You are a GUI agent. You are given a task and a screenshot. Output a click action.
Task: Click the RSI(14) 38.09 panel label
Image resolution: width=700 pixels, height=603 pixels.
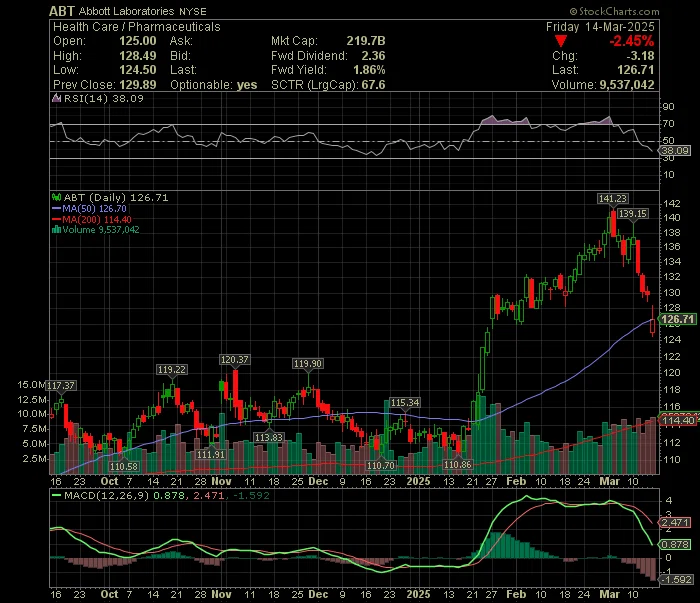coord(104,99)
